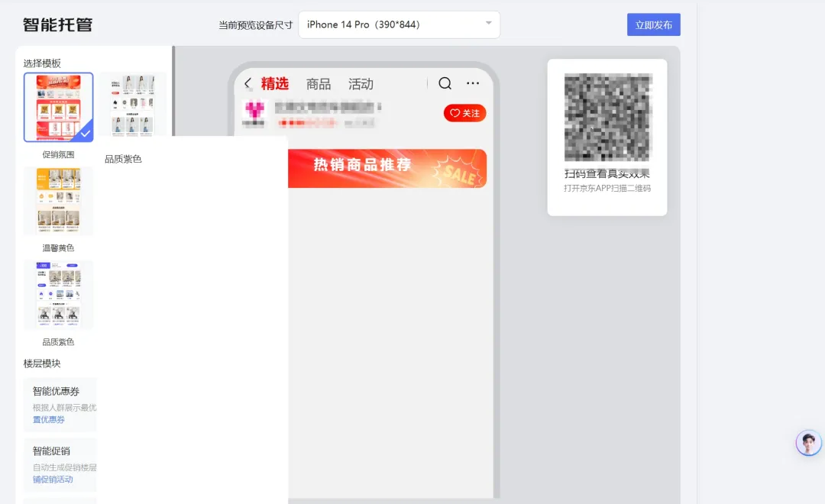Click the pink heart shop logo
825x504 pixels.
pos(254,109)
